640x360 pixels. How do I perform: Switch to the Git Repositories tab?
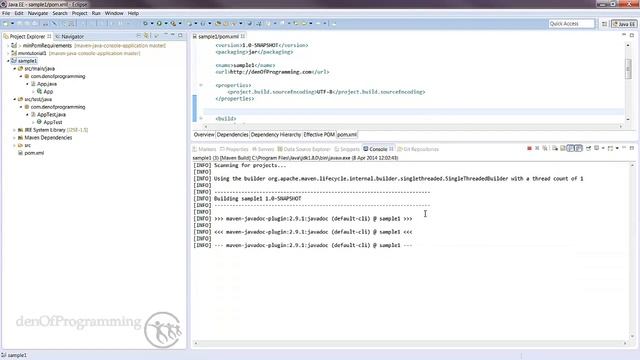pos(418,149)
